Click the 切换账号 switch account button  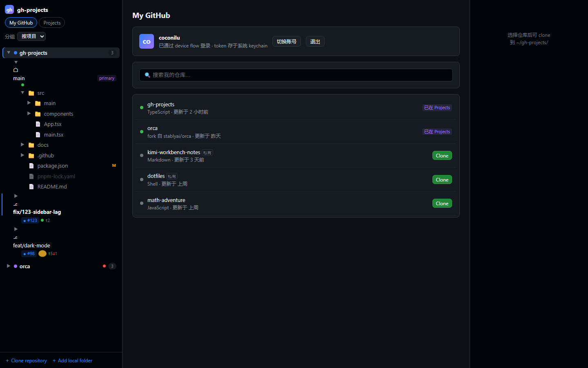tap(287, 41)
